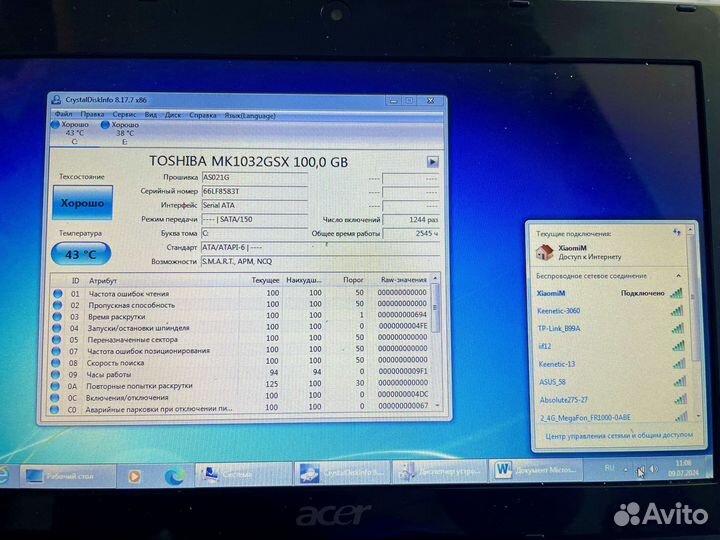The image size is (720, 540).
Task: Click the status icon of row 01
Action: 58,293
